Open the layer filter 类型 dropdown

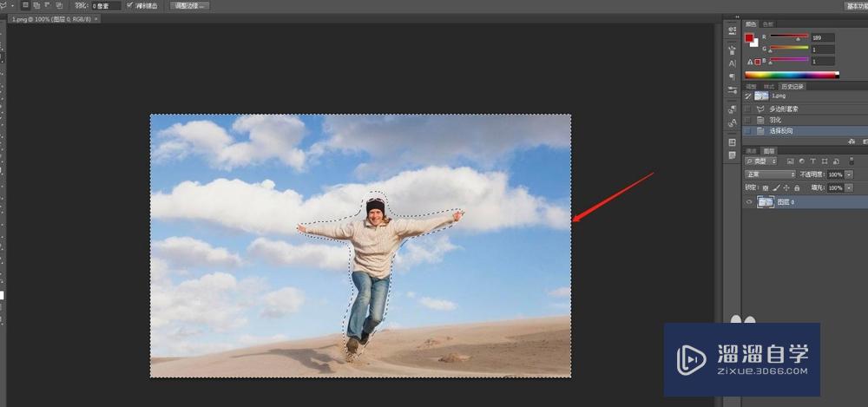(x=760, y=161)
